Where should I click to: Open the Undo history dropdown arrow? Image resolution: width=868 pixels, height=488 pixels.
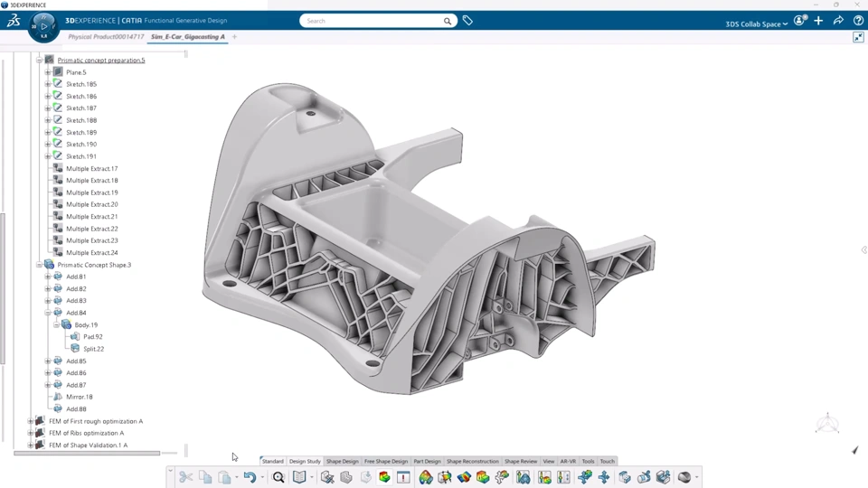click(x=262, y=477)
